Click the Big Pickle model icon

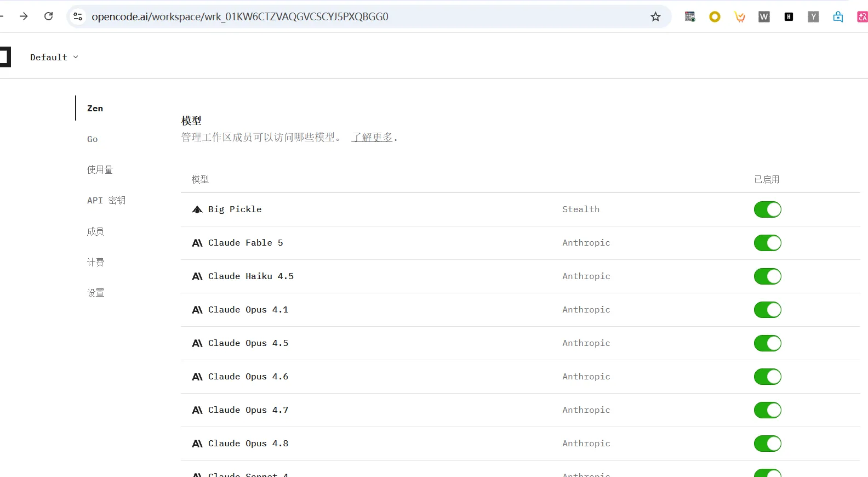coord(197,209)
